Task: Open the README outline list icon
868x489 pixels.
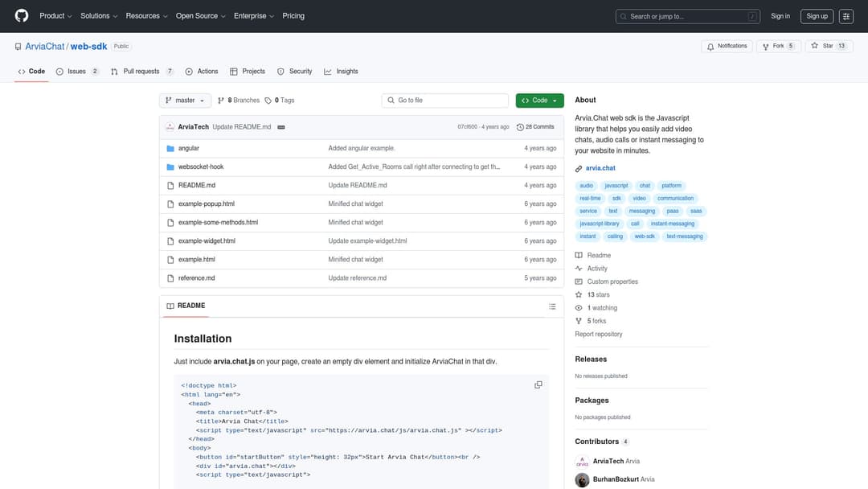Action: (552, 306)
